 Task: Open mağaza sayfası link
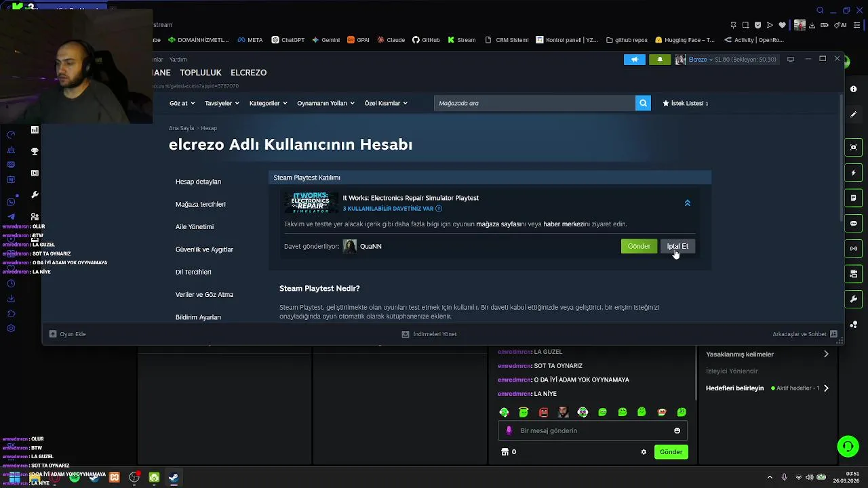[500, 224]
